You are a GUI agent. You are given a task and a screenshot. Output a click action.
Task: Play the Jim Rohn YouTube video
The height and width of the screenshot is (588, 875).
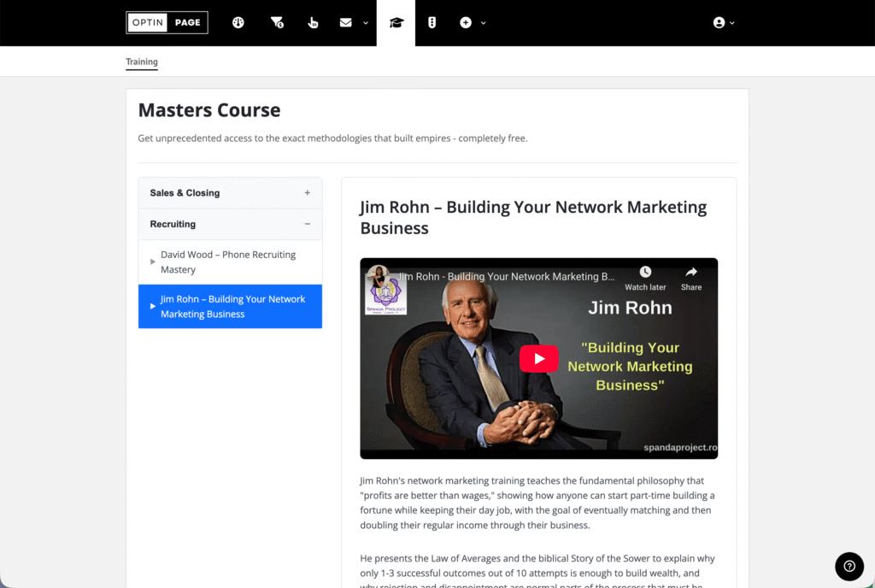[538, 359]
